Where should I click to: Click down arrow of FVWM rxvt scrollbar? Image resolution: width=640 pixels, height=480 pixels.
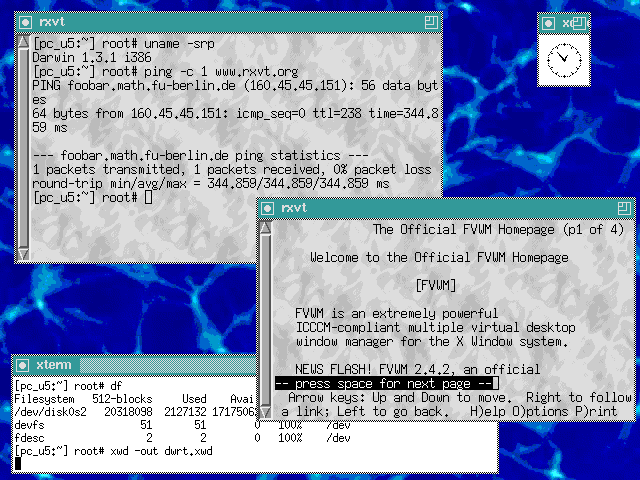point(266,412)
